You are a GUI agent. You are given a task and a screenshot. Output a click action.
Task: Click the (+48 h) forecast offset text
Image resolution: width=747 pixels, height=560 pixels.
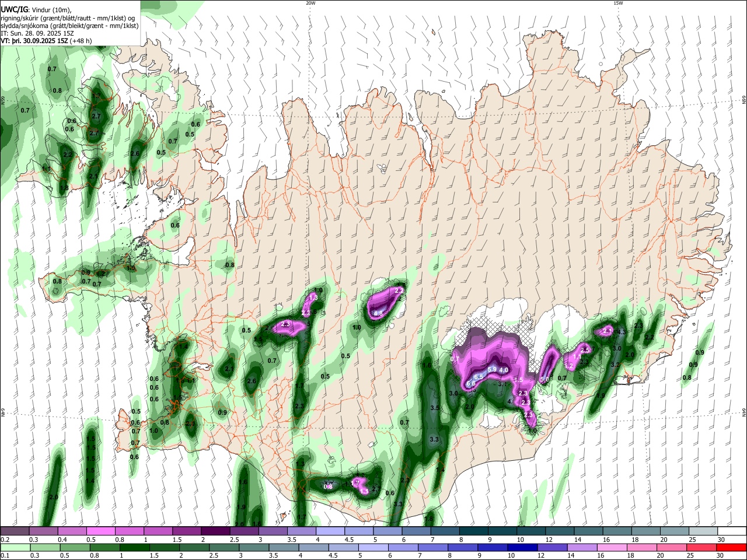(81, 41)
